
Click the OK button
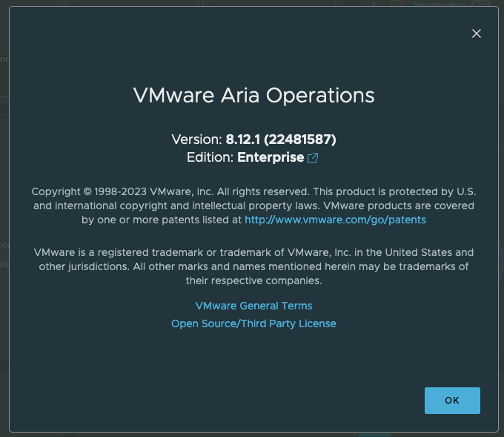point(452,401)
